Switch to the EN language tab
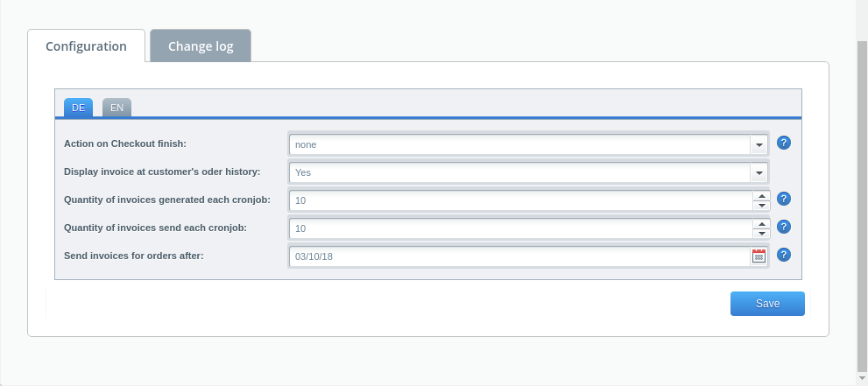The image size is (868, 386). (x=116, y=108)
